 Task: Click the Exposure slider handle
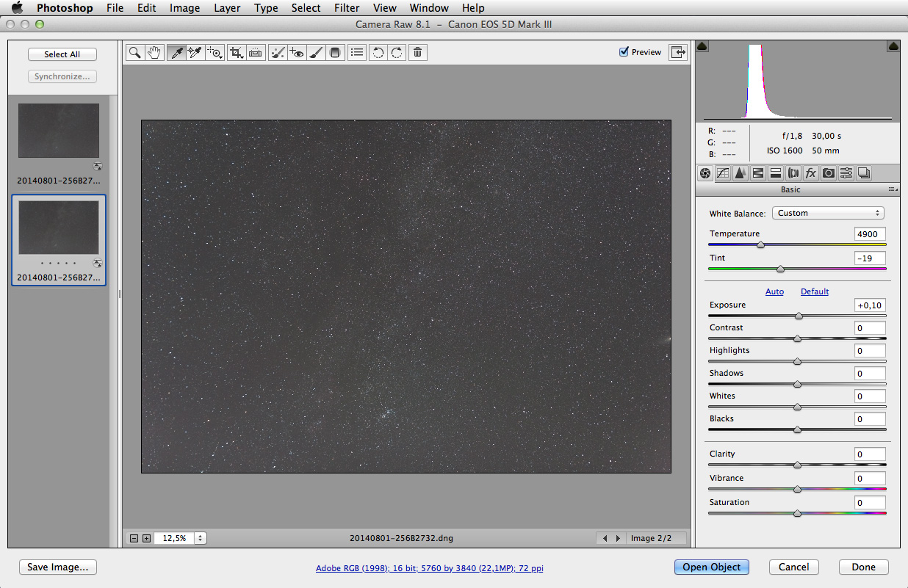pyautogui.click(x=799, y=316)
